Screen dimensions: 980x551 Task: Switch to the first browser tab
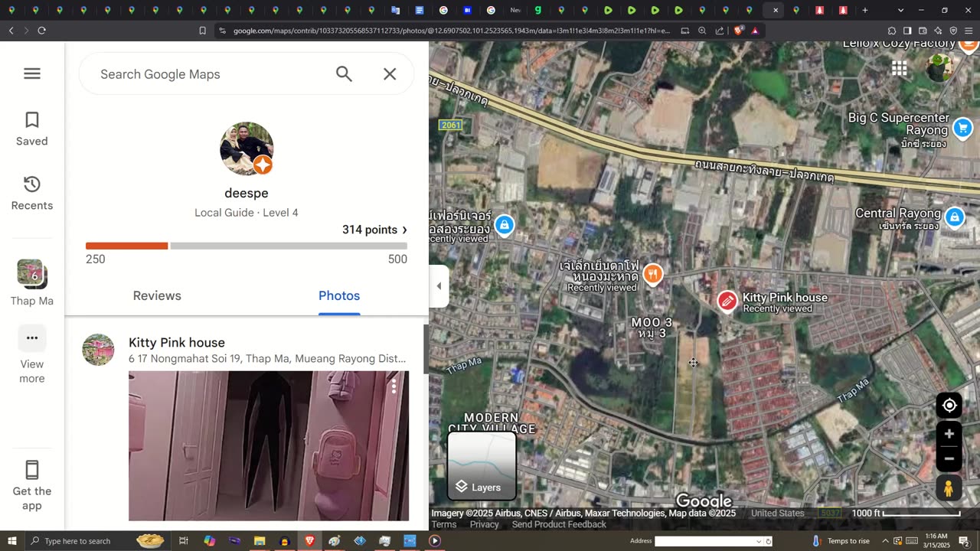12,10
